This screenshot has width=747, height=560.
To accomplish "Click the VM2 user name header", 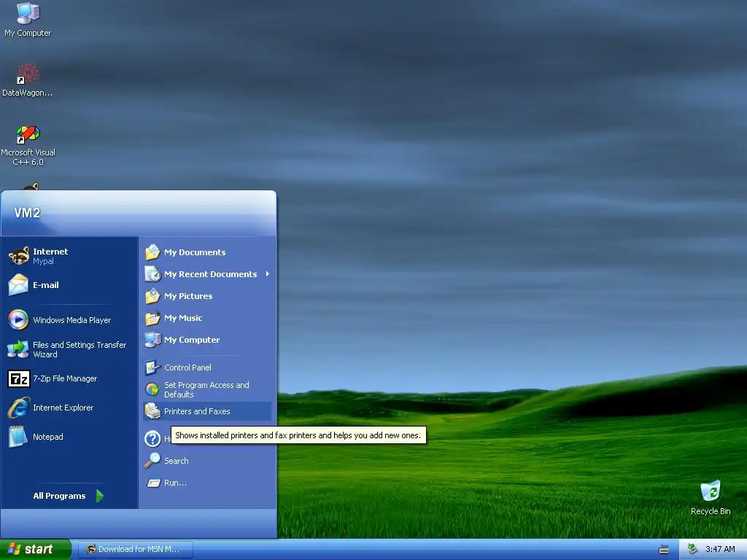I will click(x=27, y=213).
